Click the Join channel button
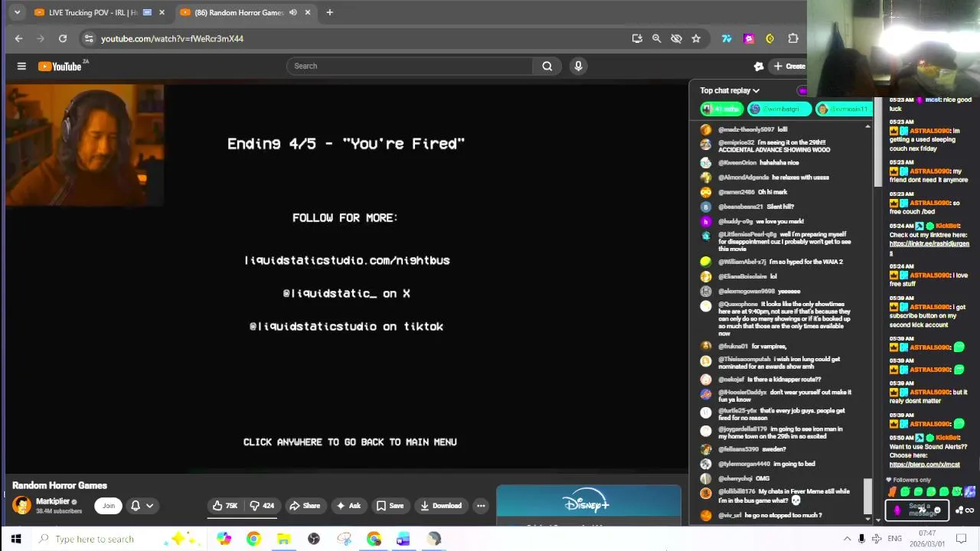 point(109,506)
